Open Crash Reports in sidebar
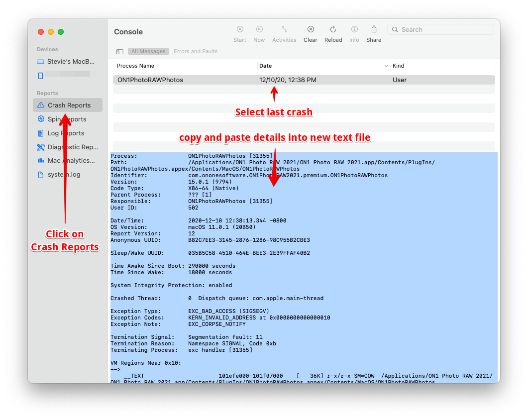Image resolution: width=528 pixels, height=420 pixels. 69,105
